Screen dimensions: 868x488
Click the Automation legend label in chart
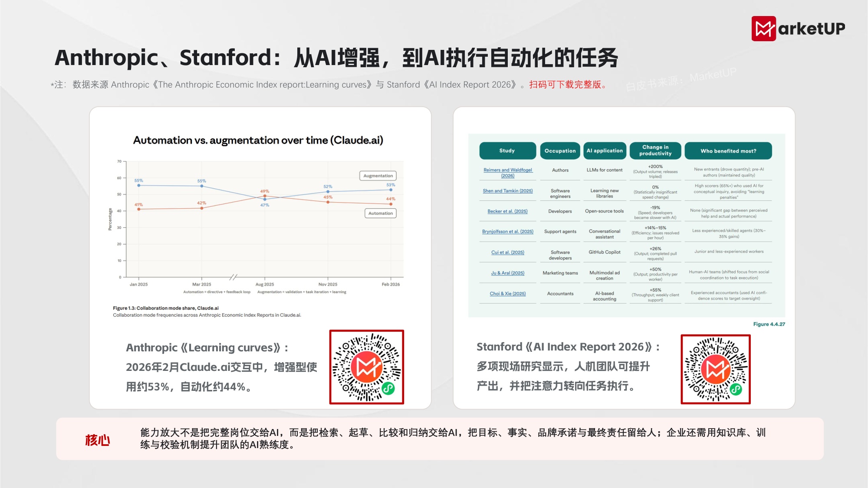tap(380, 213)
